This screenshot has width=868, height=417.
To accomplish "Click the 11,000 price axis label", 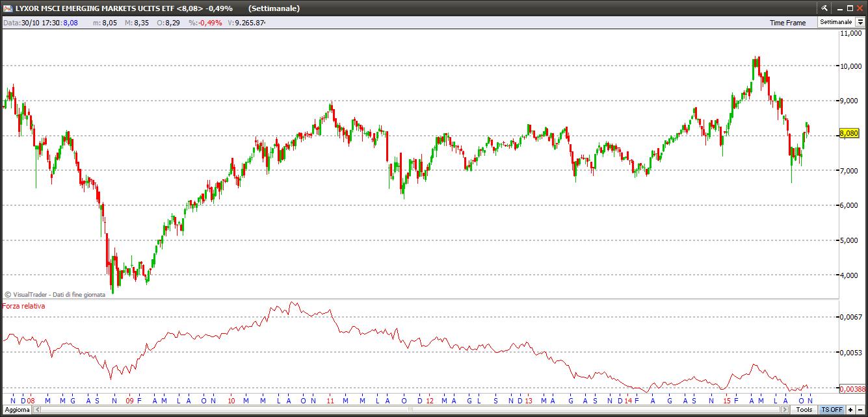I will coord(851,33).
